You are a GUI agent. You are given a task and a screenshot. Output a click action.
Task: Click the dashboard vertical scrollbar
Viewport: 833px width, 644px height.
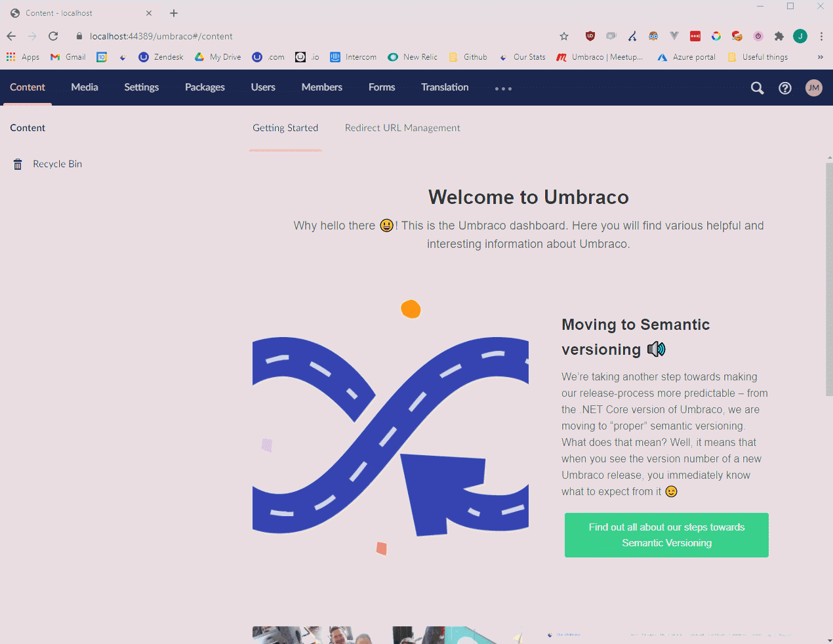pos(829,279)
